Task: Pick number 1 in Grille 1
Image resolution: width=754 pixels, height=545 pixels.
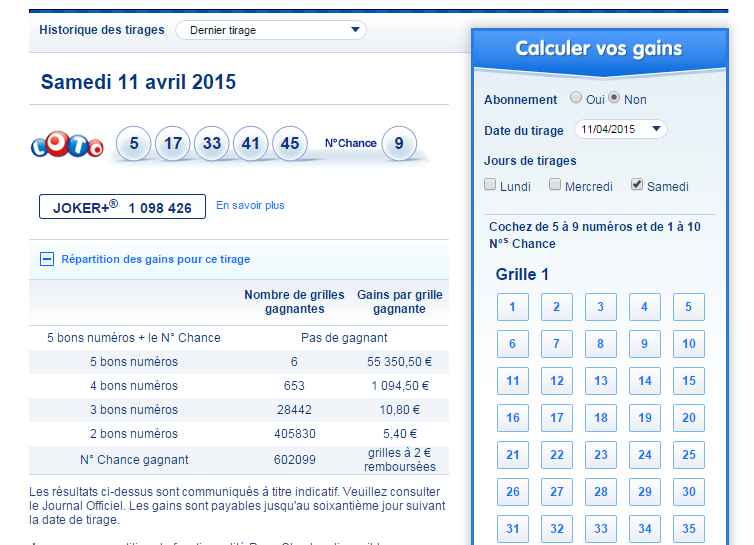Action: 513,307
